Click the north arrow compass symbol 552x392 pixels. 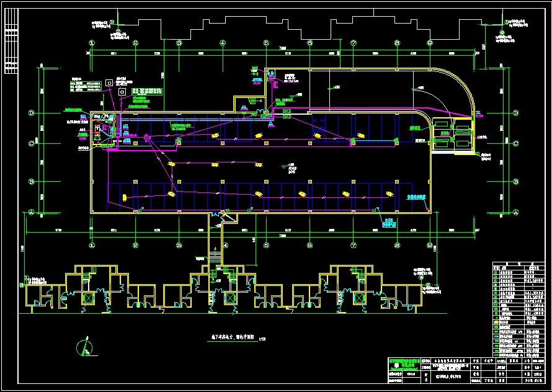pyautogui.click(x=85, y=347)
